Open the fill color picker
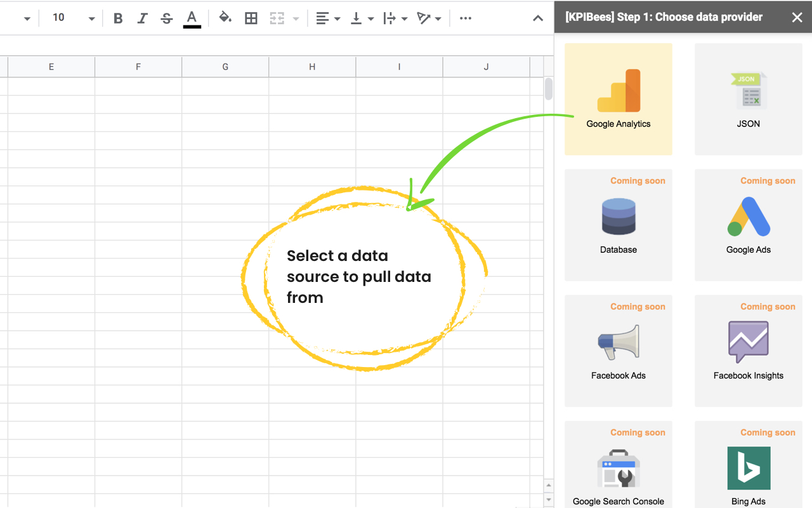Viewport: 812px width, 508px height. (225, 18)
